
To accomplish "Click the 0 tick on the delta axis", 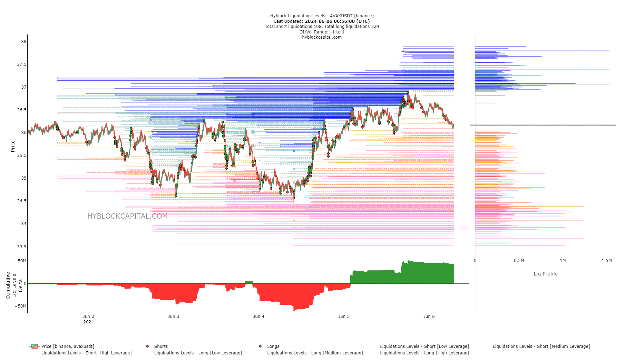I will pos(25,283).
